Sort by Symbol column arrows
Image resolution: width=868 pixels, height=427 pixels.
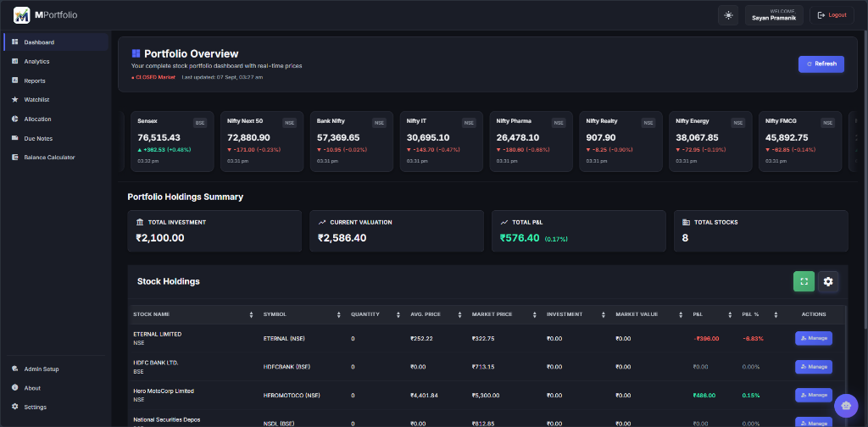[339, 314]
